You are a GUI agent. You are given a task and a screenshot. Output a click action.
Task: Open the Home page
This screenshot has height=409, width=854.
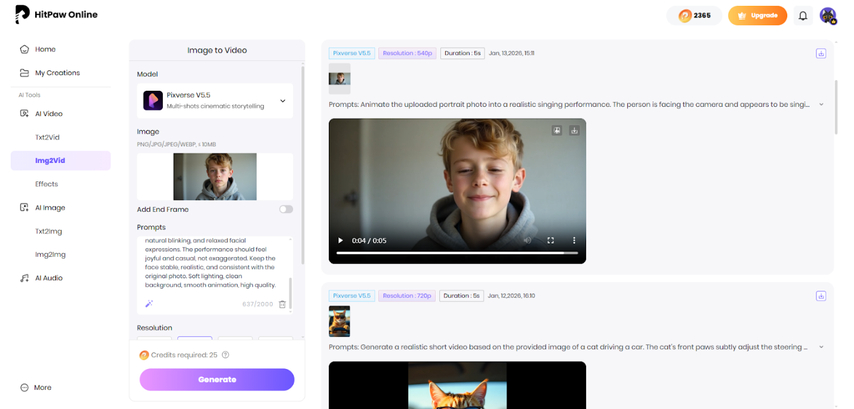click(x=45, y=49)
